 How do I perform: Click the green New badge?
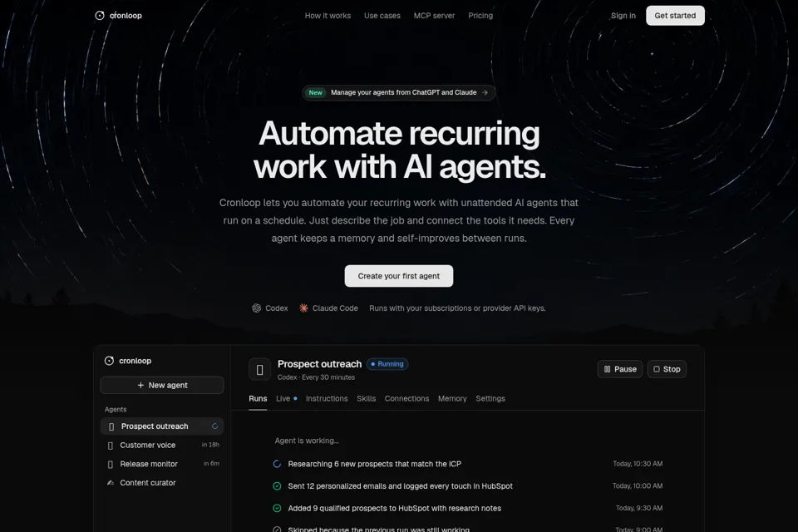coord(316,92)
